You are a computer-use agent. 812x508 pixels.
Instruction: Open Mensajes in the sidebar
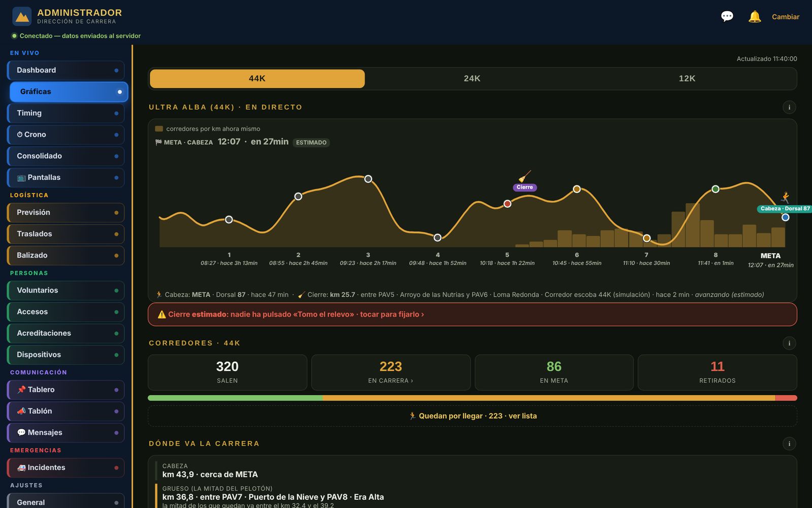pos(66,432)
